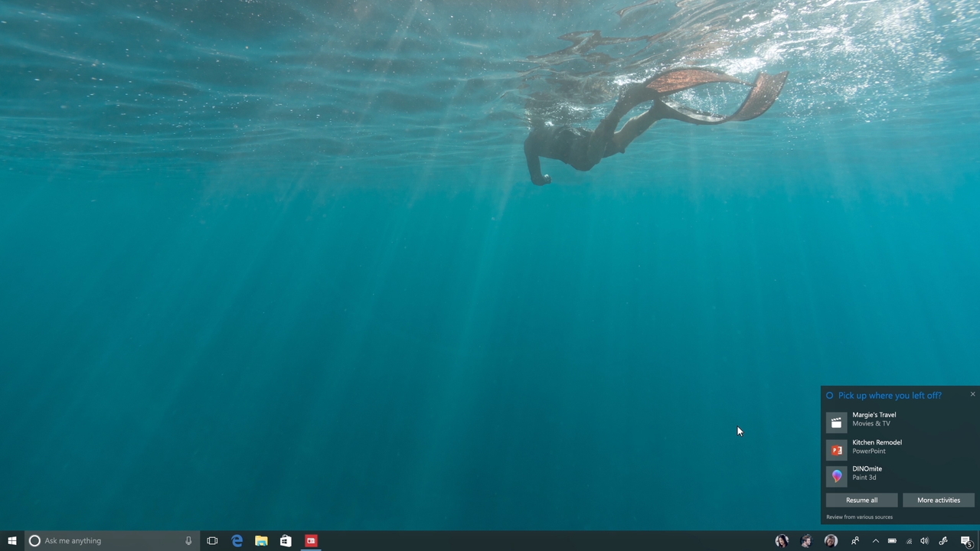Screen dimensions: 980x551
Task: Open File Explorer from the taskbar
Action: (261, 540)
